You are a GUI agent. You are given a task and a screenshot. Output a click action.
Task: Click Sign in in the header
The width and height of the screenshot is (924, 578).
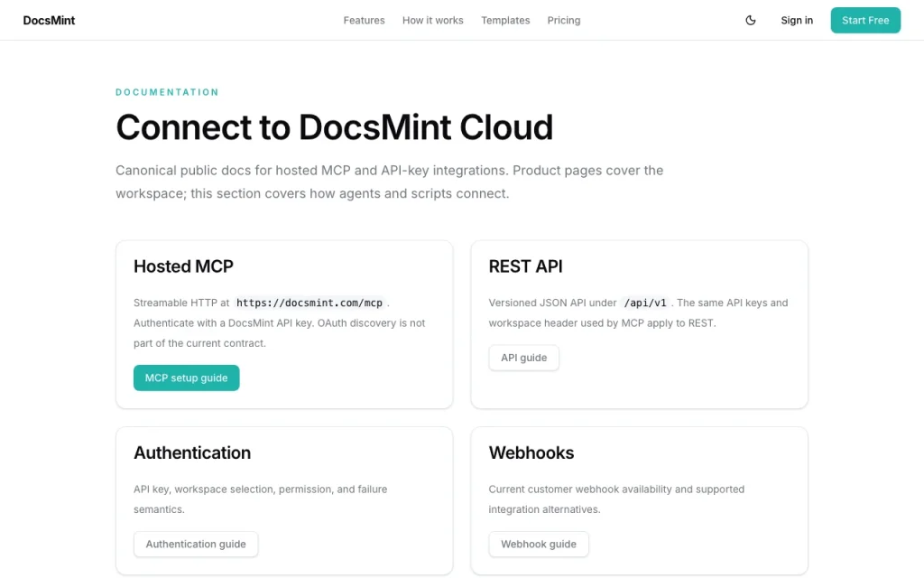click(x=797, y=20)
